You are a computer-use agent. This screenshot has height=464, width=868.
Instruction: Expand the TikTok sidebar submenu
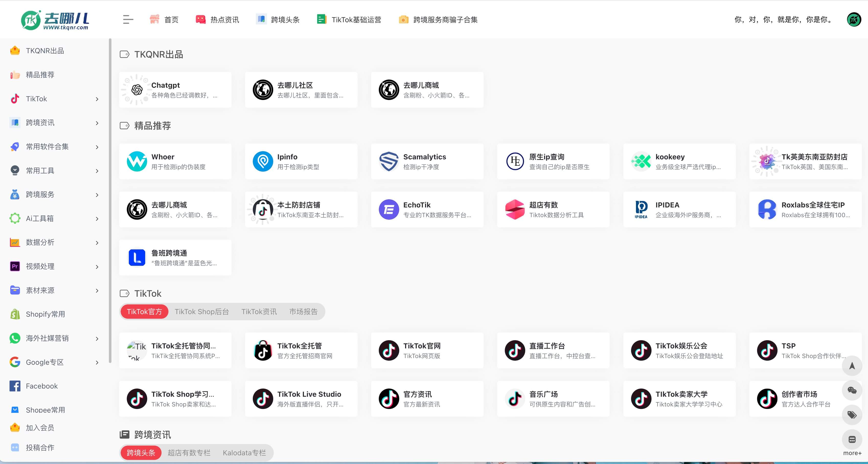(97, 99)
